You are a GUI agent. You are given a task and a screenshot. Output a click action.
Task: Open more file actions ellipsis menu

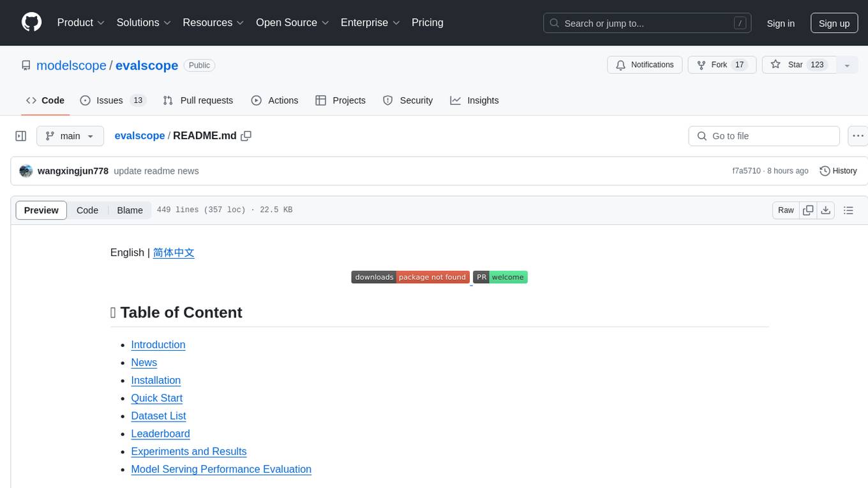858,136
